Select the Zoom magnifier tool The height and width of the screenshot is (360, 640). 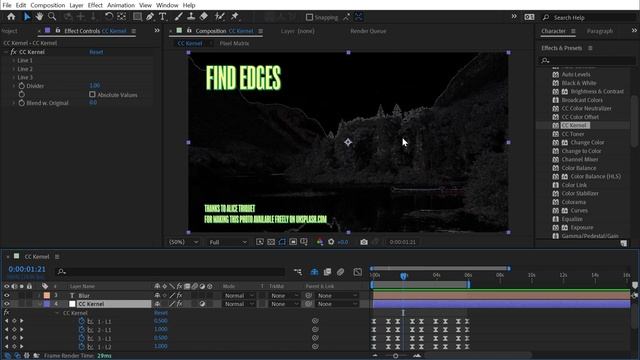point(52,17)
